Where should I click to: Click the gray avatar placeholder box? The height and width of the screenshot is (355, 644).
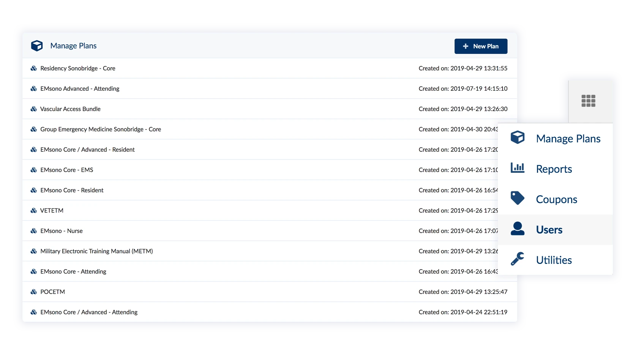[542, 97]
